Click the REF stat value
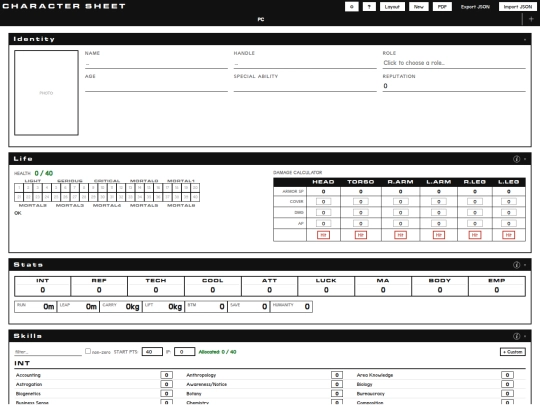This screenshot has height=405, width=540. 99,290
